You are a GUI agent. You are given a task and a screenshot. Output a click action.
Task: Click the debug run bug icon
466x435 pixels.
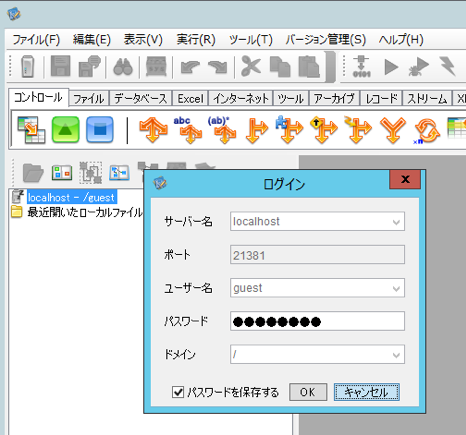[x=419, y=66]
